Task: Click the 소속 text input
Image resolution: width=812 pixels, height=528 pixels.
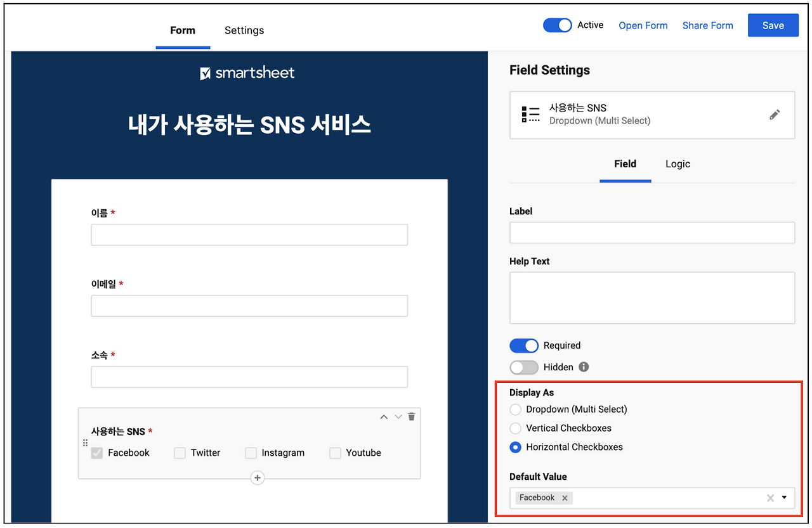Action: point(249,377)
